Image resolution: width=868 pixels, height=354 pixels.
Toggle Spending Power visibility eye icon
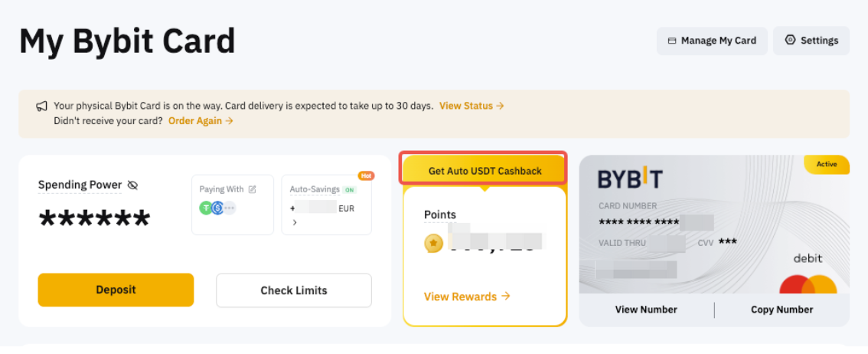click(132, 185)
